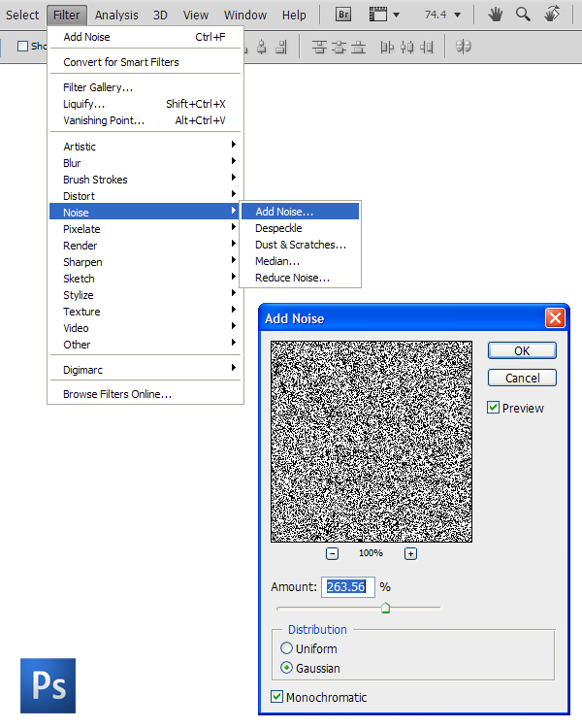Click the Amount slider handle
This screenshot has width=582, height=728.
click(x=385, y=608)
